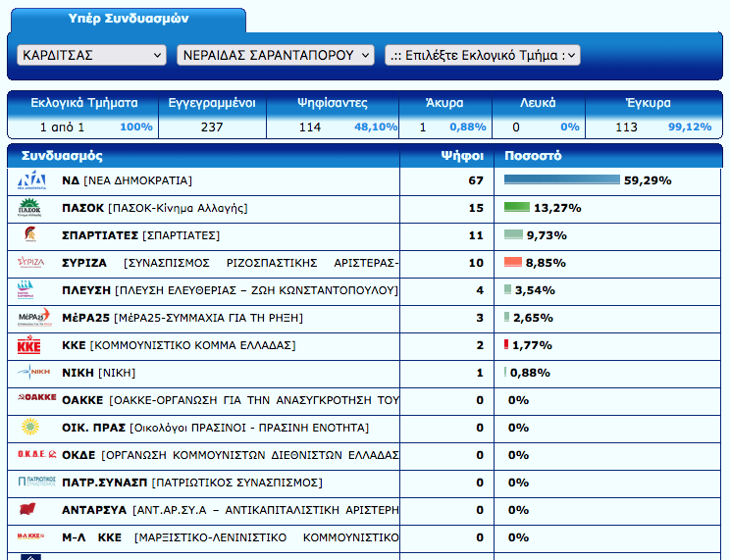This screenshot has width=730, height=560.
Task: Click the red ΚΚΕ party logo
Action: click(x=29, y=345)
